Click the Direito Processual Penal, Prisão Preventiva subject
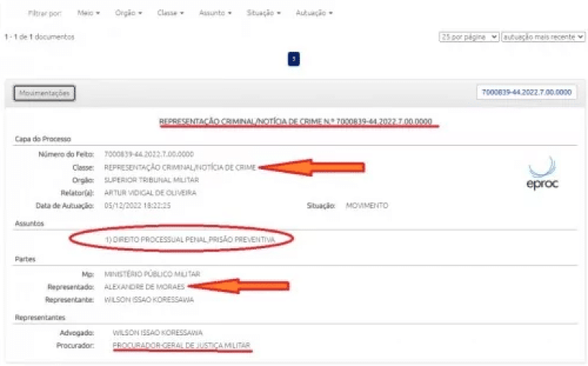 coord(189,239)
